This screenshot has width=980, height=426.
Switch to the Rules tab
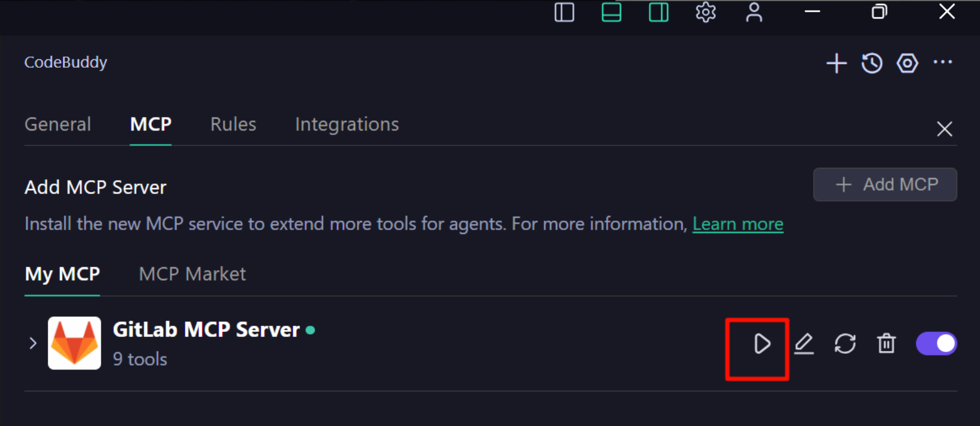(x=233, y=124)
